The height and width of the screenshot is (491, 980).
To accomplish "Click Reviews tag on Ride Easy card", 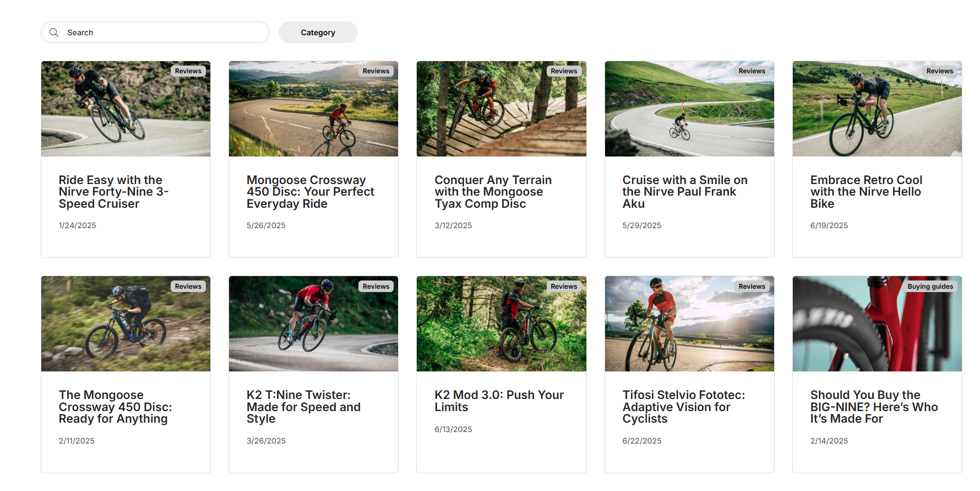I will coord(188,71).
